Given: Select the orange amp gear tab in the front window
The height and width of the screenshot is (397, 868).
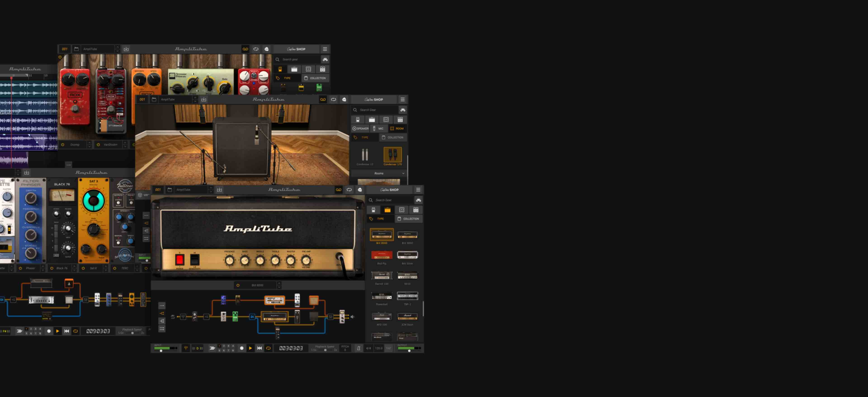Looking at the screenshot, I should [387, 210].
